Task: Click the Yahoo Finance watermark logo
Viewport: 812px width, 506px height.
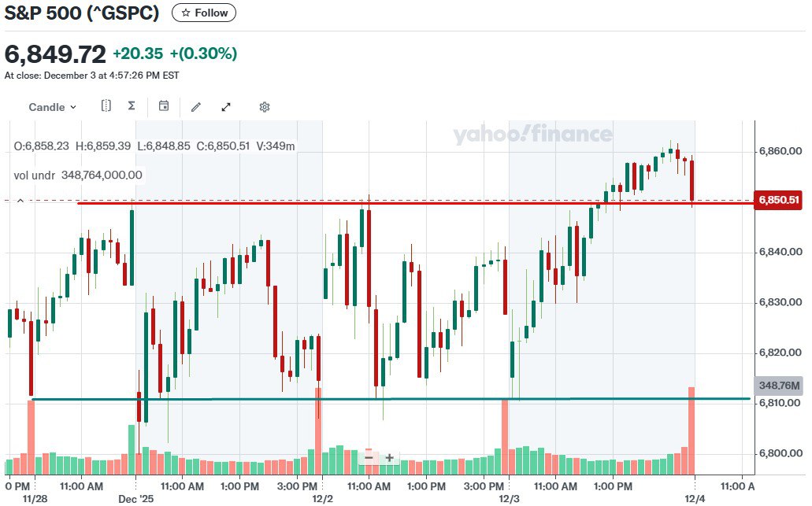Action: (x=532, y=135)
